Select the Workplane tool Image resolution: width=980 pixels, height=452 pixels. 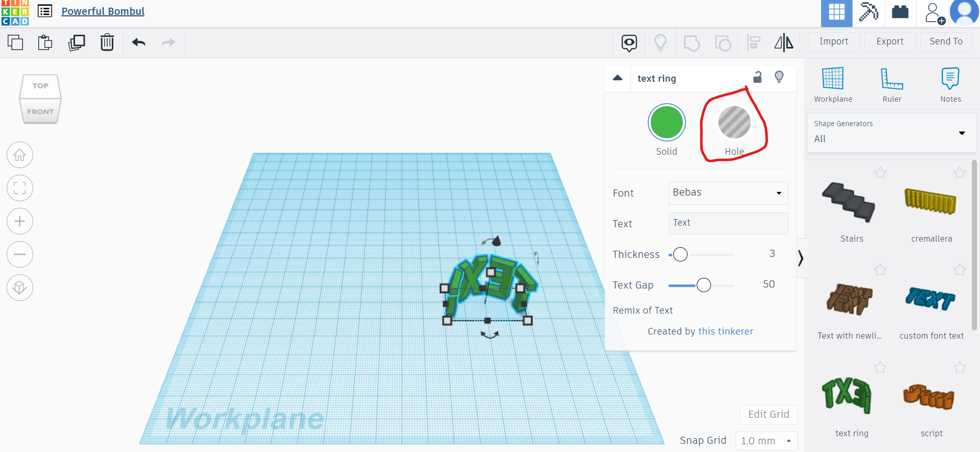[x=833, y=85]
